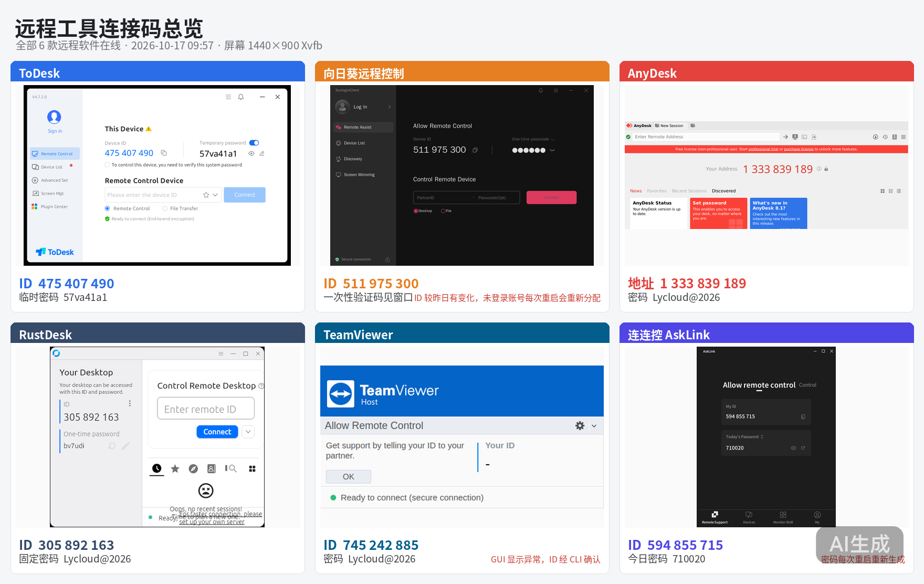Open RustDesk recent sessions clock tab
The height and width of the screenshot is (584, 924).
pos(156,468)
